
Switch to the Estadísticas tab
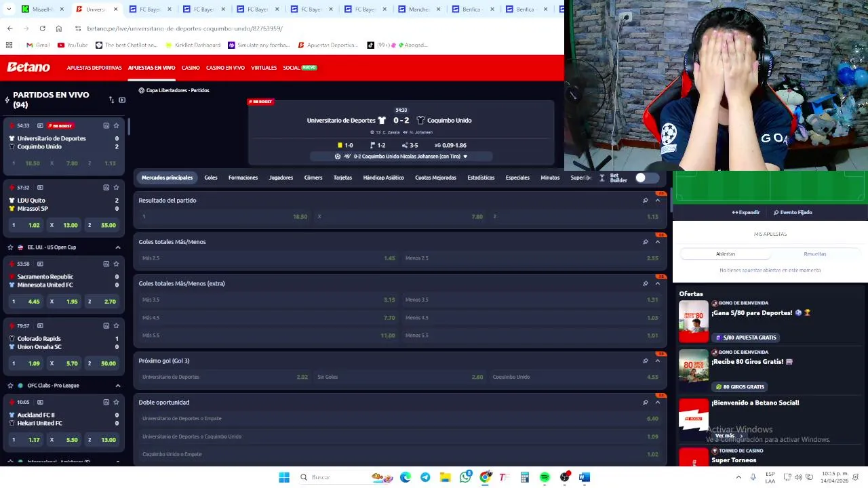click(x=481, y=178)
